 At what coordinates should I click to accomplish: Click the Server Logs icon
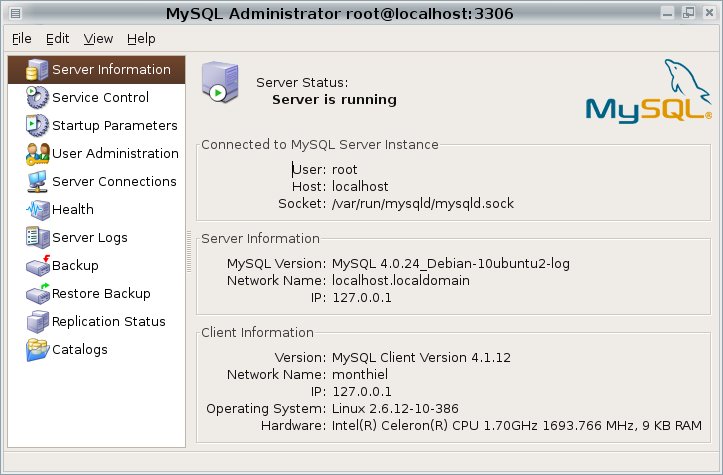tap(37, 238)
